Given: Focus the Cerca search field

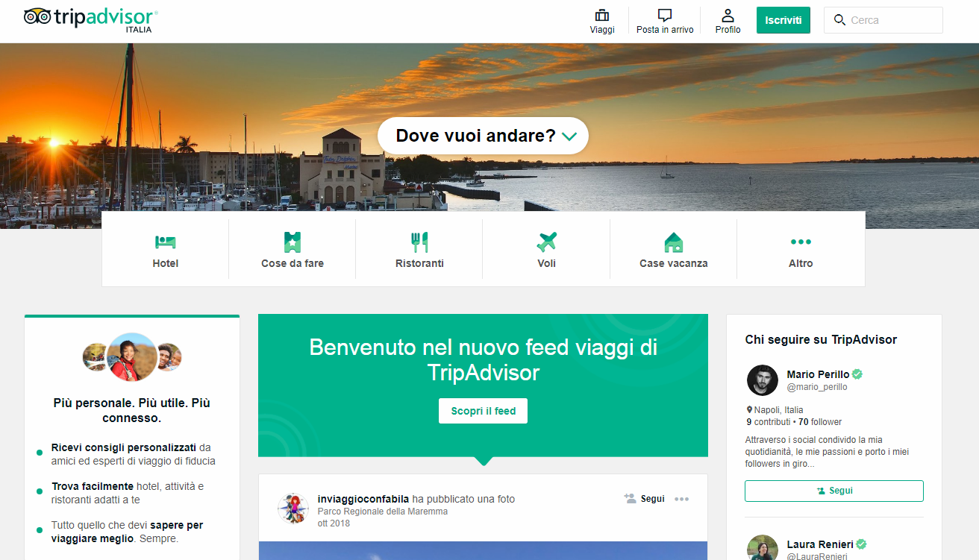Looking at the screenshot, I should coord(883,20).
